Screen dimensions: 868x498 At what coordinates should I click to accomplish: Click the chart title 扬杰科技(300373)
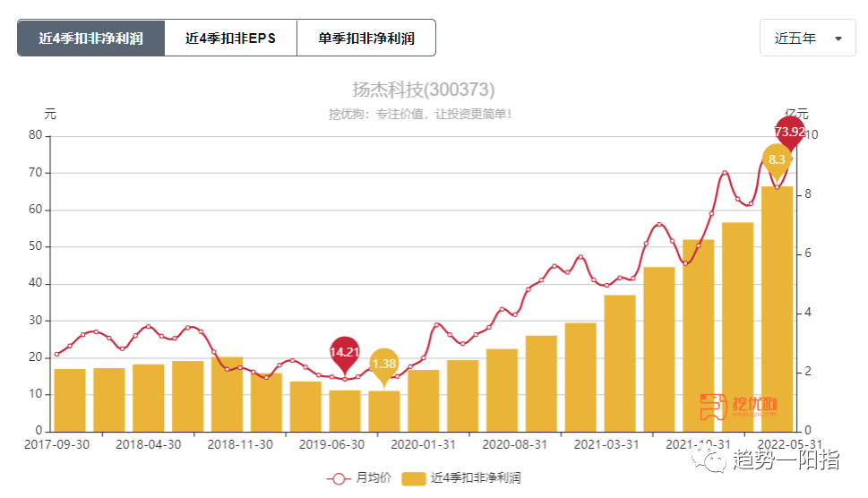423,90
